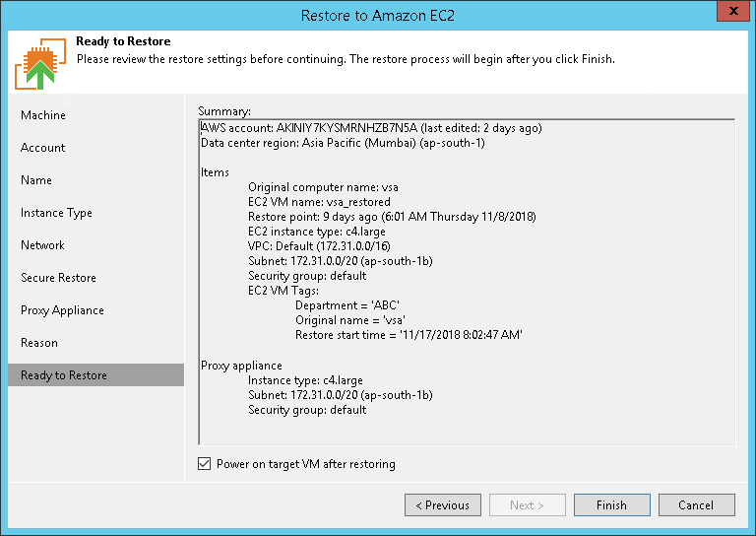
Task: Go to Secure Restore step
Action: pos(58,278)
